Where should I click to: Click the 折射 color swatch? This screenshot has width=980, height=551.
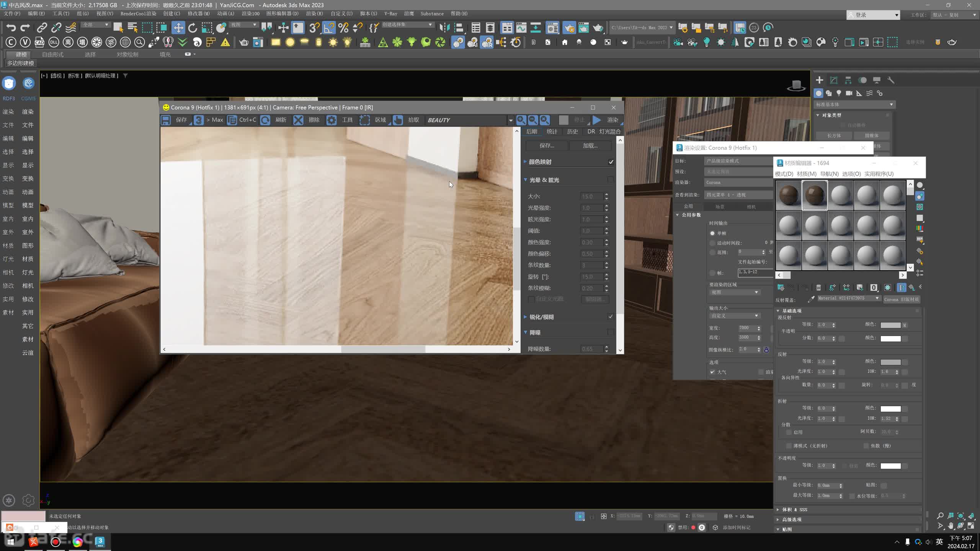point(890,409)
